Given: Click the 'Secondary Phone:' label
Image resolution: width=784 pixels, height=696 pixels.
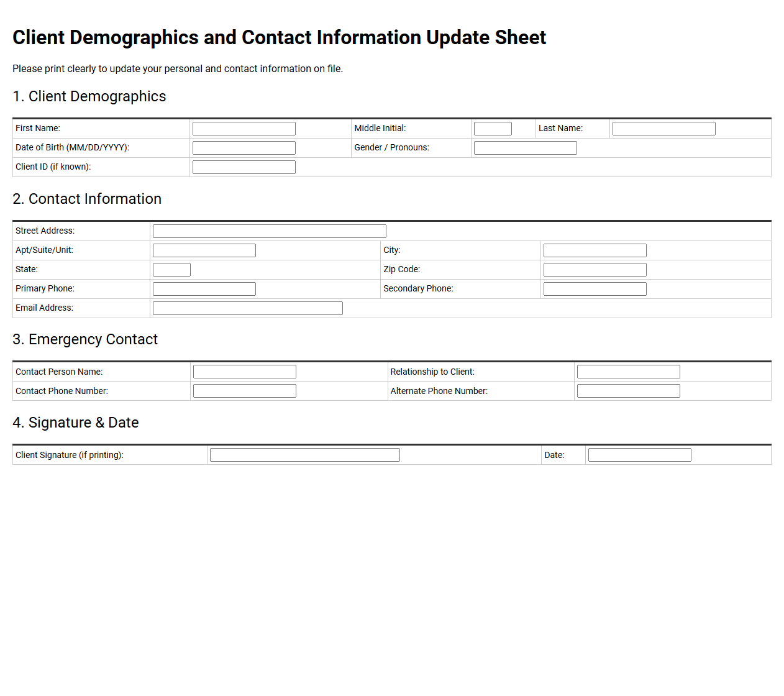Looking at the screenshot, I should [x=419, y=288].
